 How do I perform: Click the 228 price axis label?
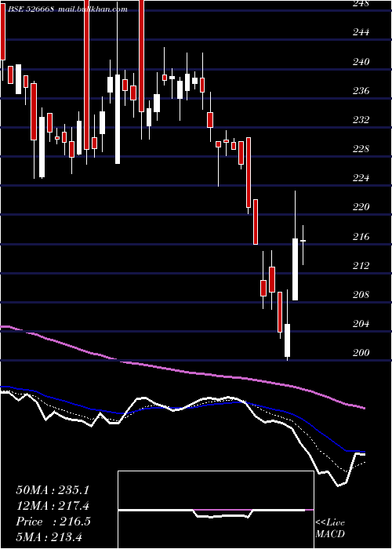coord(361,149)
